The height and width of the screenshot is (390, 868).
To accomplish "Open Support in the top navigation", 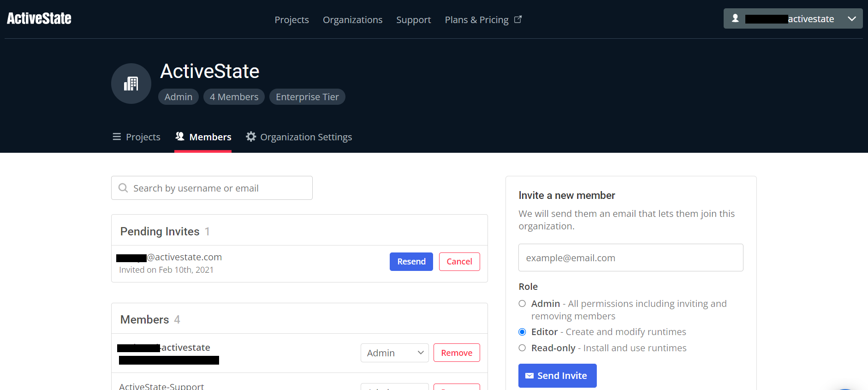I will tap(414, 20).
